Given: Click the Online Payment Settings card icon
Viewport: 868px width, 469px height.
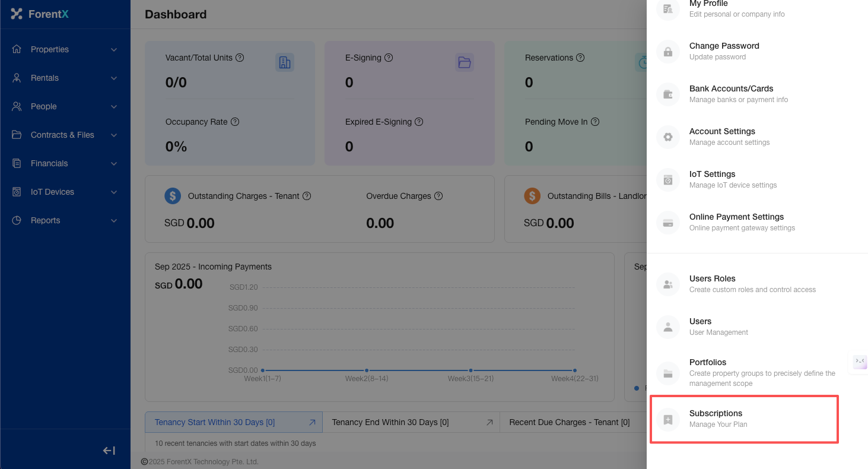Looking at the screenshot, I should point(668,223).
